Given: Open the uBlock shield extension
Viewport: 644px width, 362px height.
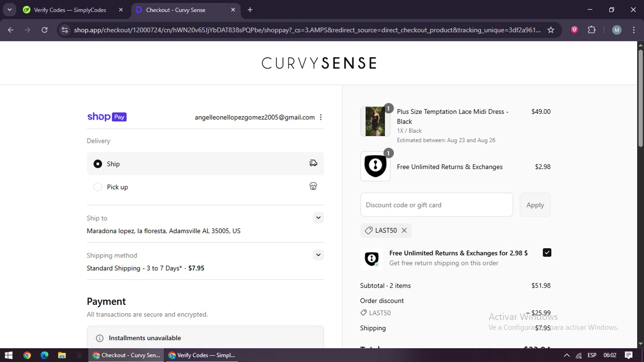Looking at the screenshot, I should [x=574, y=30].
